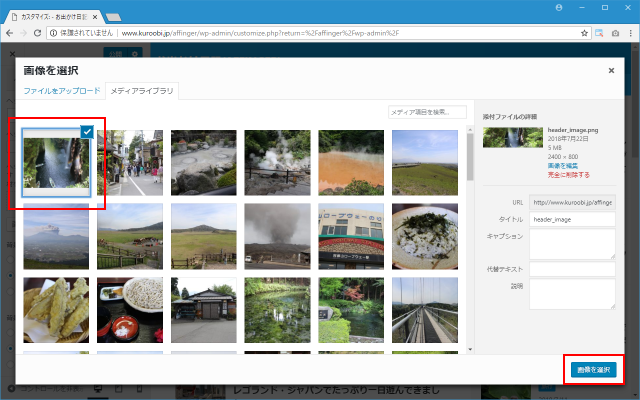
Task: Close the 画像を選択 dialog with X
Action: pos(611,71)
